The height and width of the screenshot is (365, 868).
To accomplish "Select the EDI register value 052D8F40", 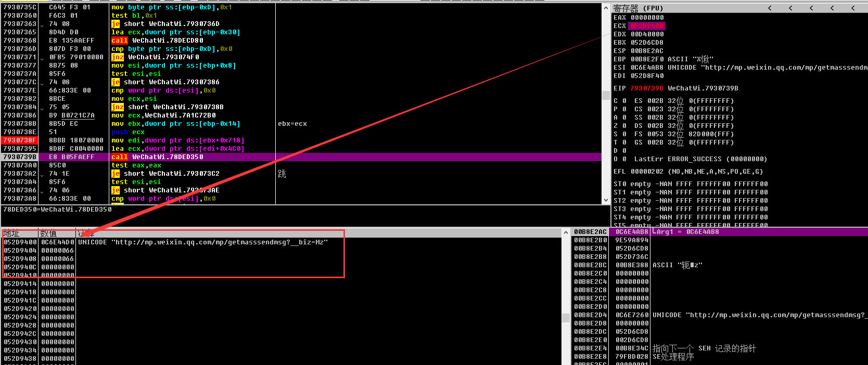I will (x=647, y=76).
